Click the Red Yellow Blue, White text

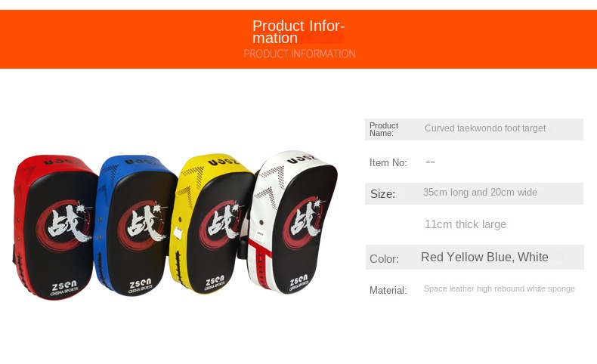(x=484, y=257)
